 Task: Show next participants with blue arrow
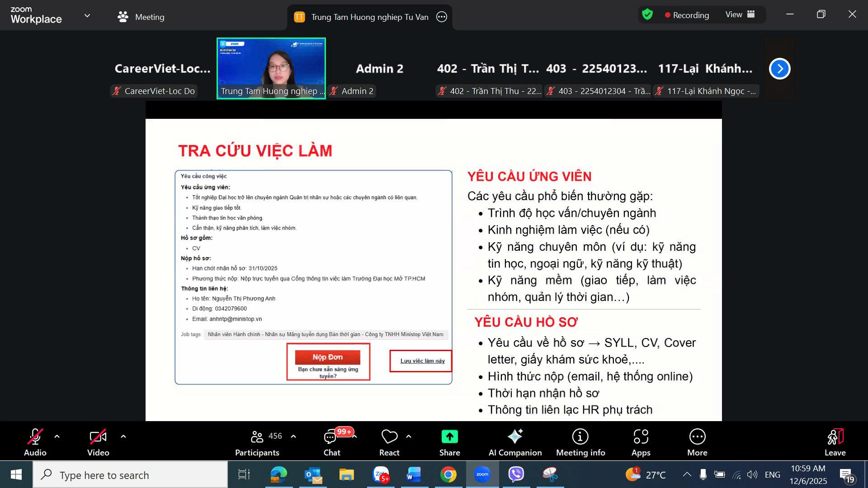point(779,69)
